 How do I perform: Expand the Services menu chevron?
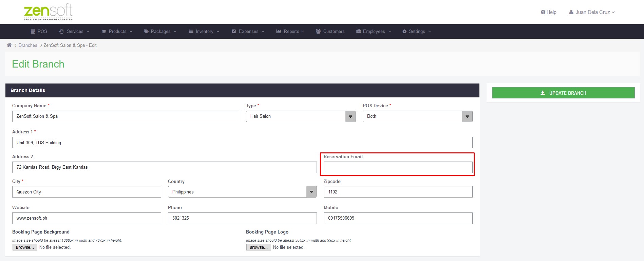click(x=88, y=32)
